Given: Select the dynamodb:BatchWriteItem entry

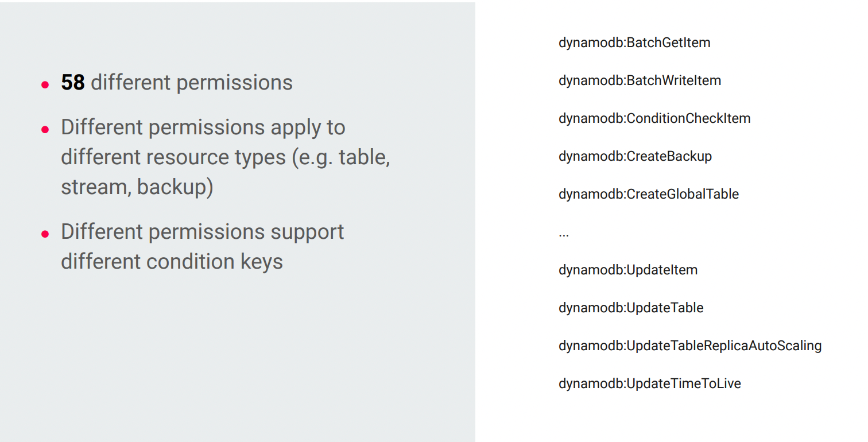Looking at the screenshot, I should pos(640,80).
